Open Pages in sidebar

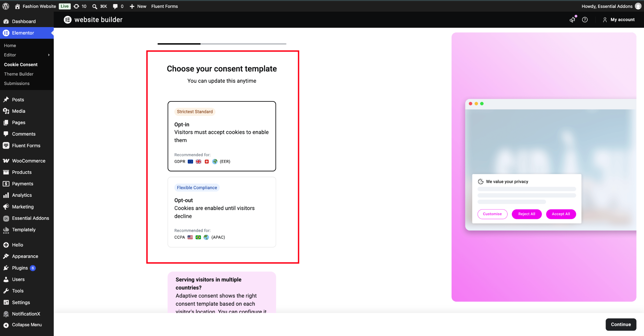tap(27, 122)
